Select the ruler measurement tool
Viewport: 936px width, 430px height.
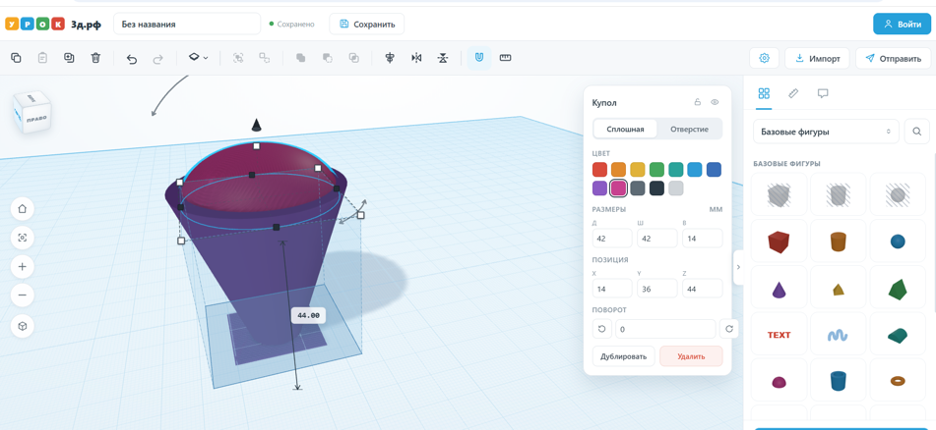pyautogui.click(x=506, y=58)
